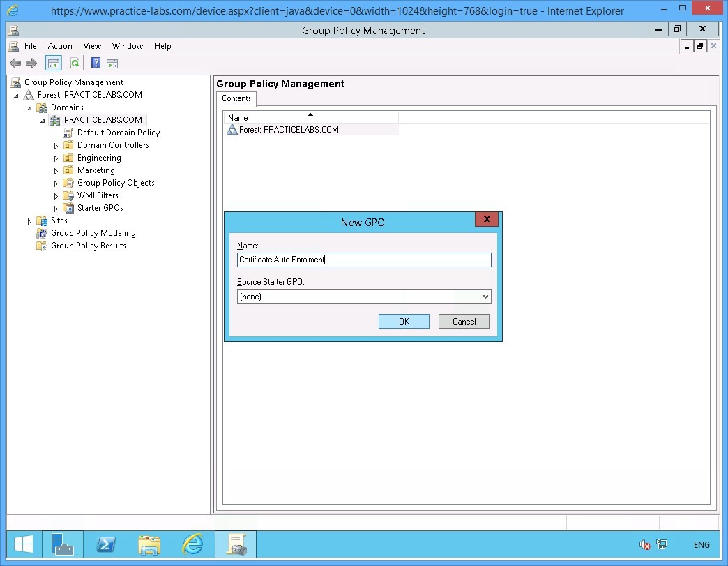728x566 pixels.
Task: Expand the Group Policy Objects node
Action: point(56,183)
